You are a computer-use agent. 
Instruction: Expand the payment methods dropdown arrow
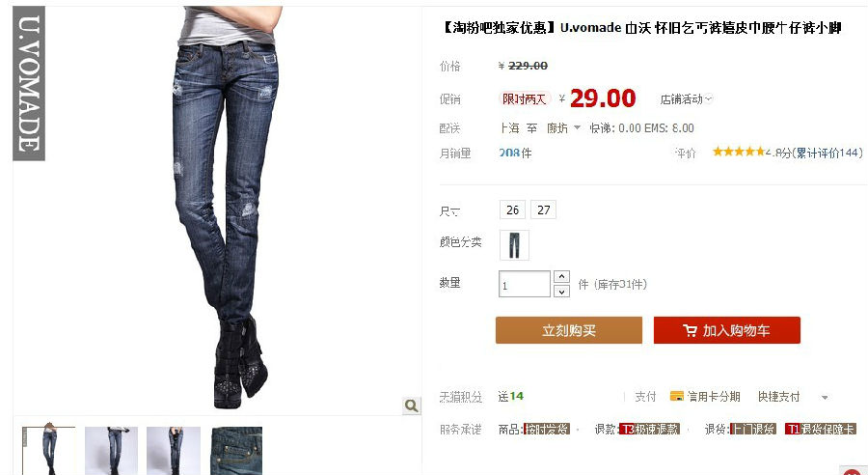pyautogui.click(x=825, y=398)
